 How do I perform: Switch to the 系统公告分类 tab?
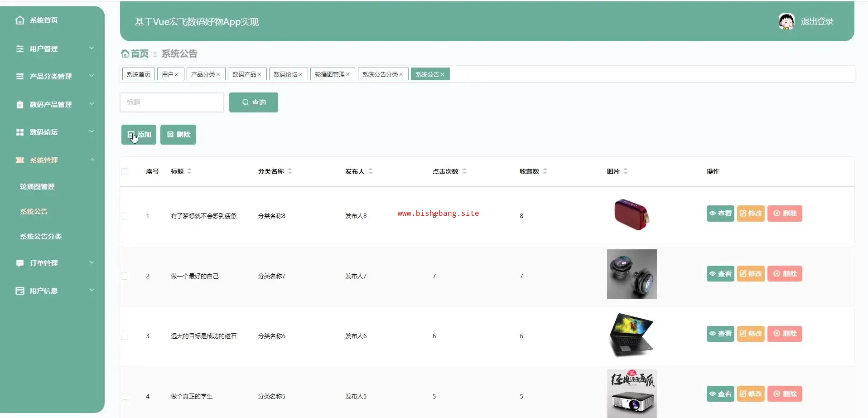[380, 74]
